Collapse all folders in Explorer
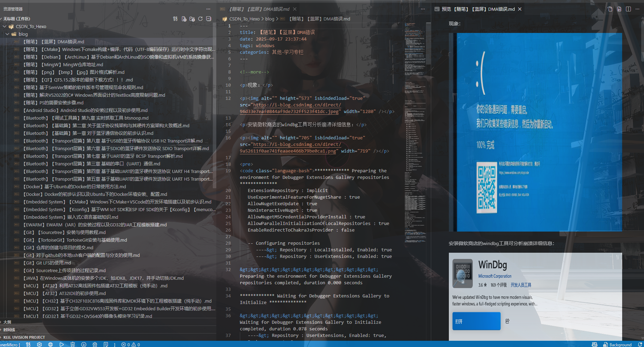 209,19
